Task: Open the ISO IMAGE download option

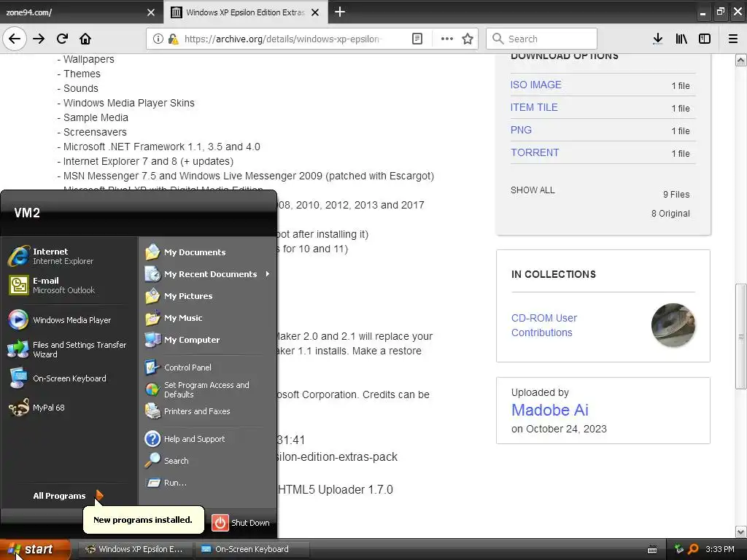Action: 536,85
